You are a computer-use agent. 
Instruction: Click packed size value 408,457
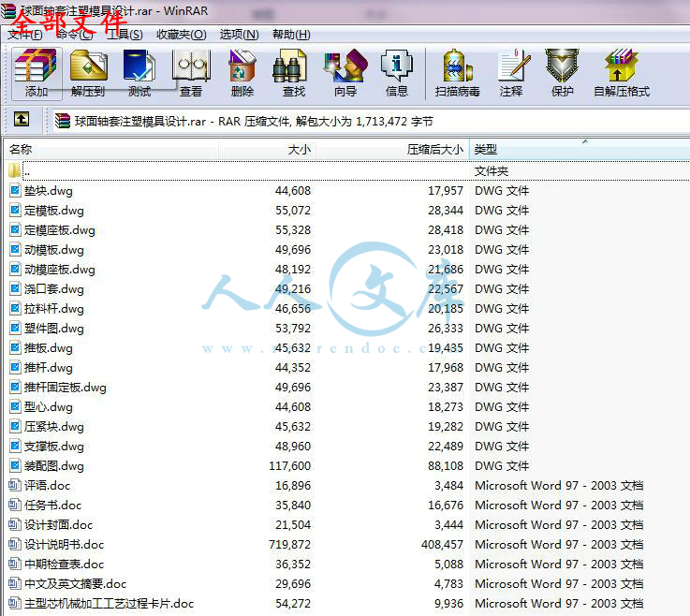[442, 544]
